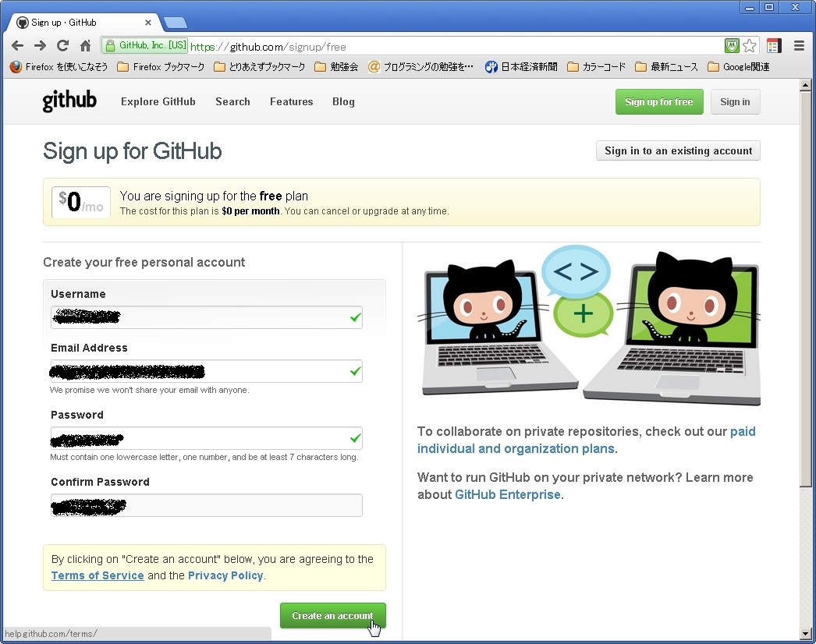Click 'We promise we won't share your email' note
816x644 pixels.
149,390
